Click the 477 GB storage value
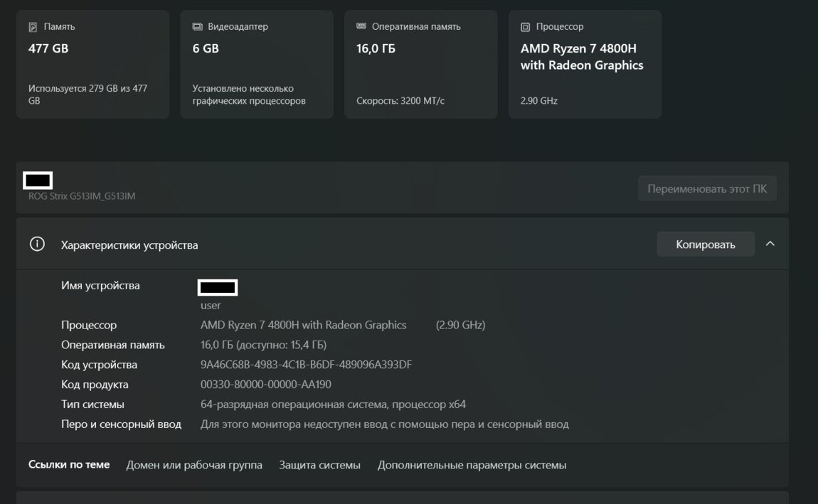818x504 pixels. click(48, 49)
